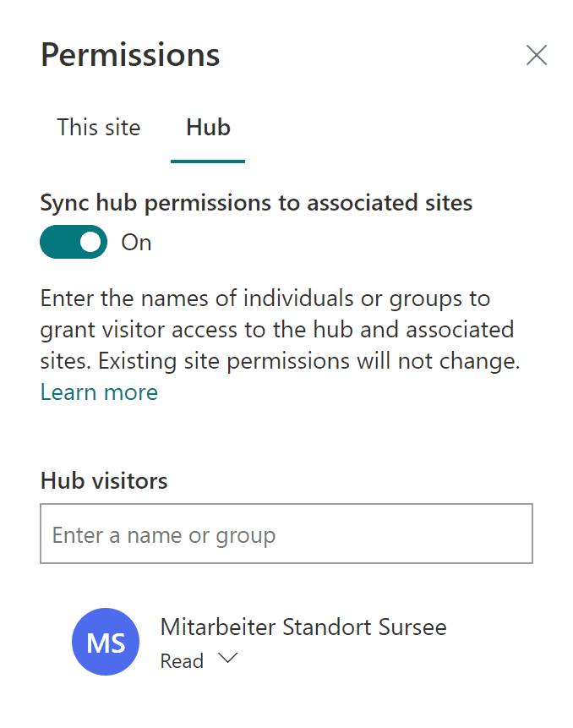Open the Learn more link
Image resolution: width=573 pixels, height=728 pixels.
coord(99,392)
